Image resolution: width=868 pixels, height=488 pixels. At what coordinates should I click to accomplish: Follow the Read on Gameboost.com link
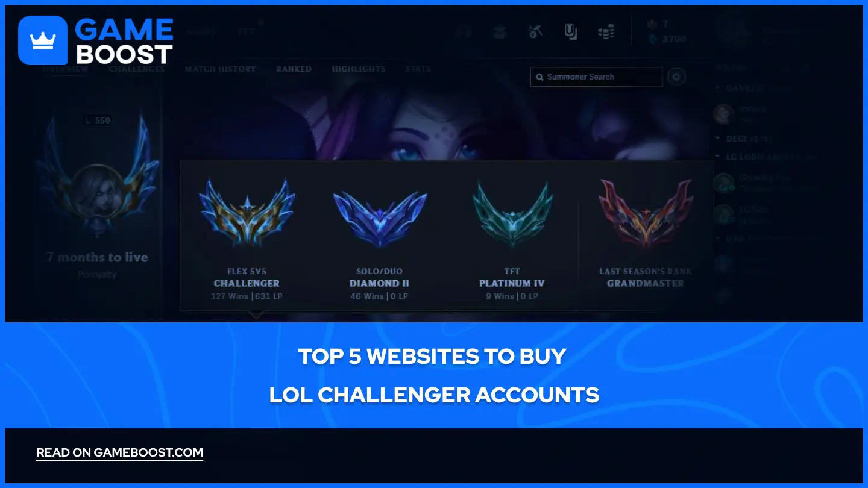[x=119, y=453]
